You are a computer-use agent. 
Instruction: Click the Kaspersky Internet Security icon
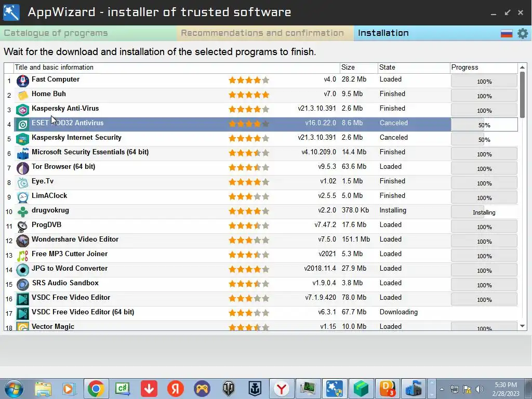(23, 139)
